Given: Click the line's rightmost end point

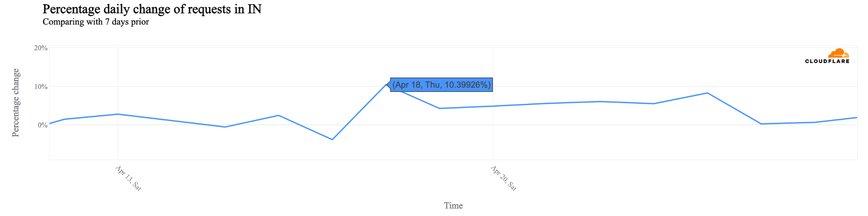Looking at the screenshot, I should pos(857,118).
